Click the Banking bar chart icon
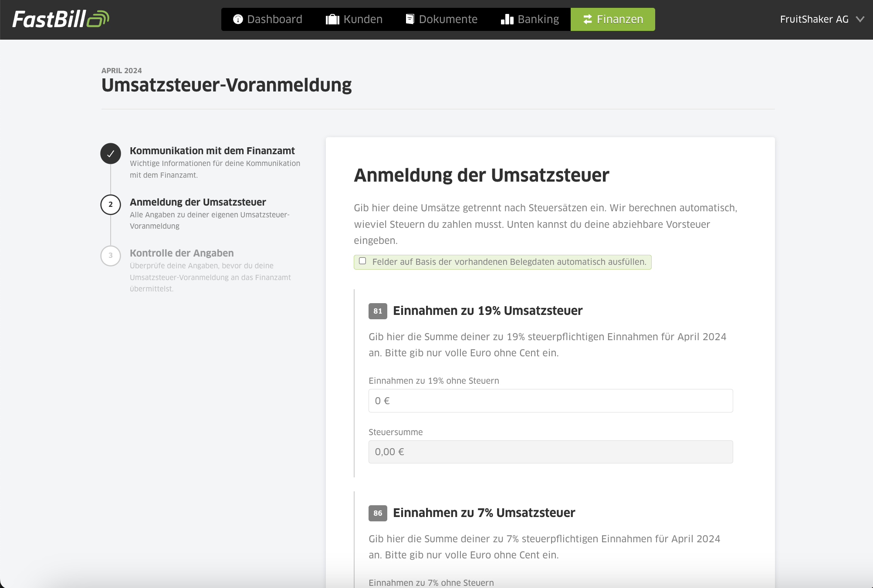The width and height of the screenshot is (873, 588). (x=507, y=19)
